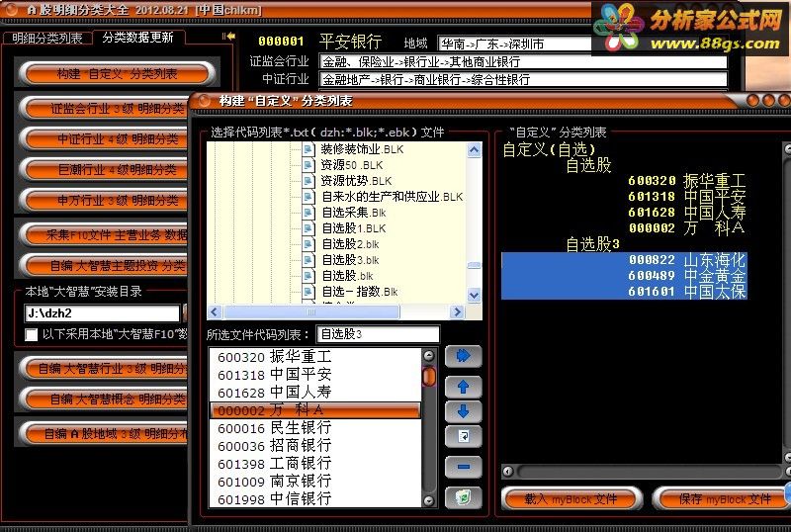Click the yellow collapse-panel arrow icon

[x=228, y=36]
